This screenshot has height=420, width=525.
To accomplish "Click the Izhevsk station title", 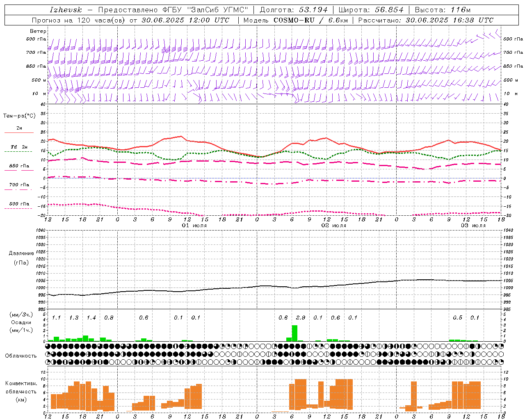I will [x=66, y=10].
